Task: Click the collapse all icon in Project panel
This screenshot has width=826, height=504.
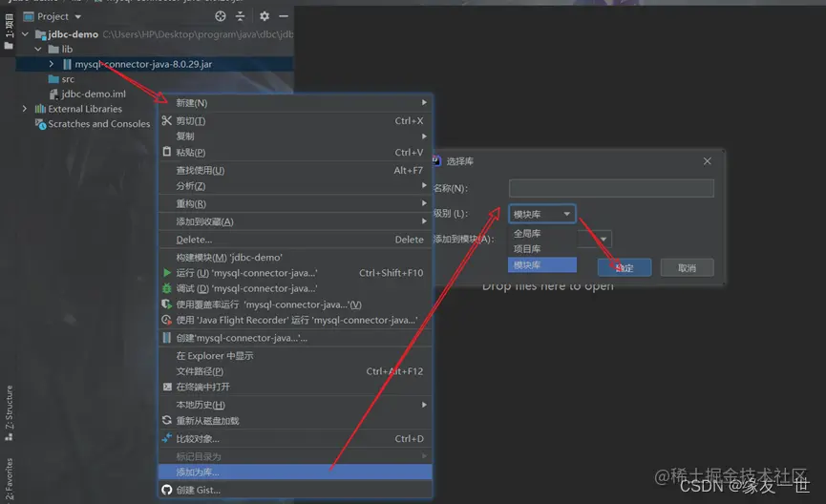Action: [x=241, y=16]
